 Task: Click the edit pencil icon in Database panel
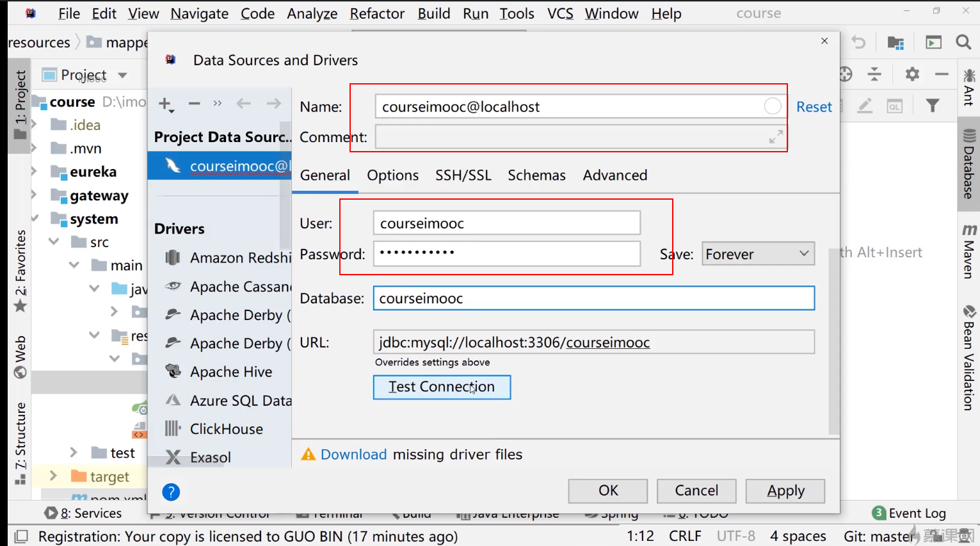(x=865, y=106)
